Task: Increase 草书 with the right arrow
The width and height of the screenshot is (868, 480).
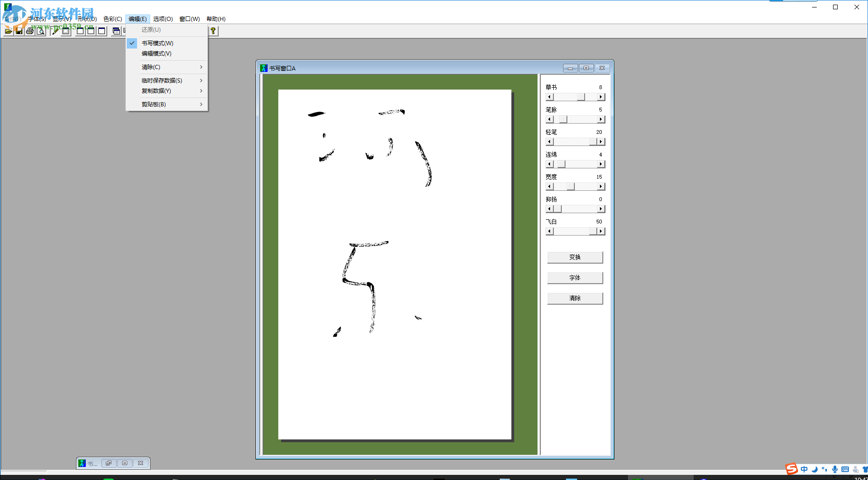Action: (601, 97)
